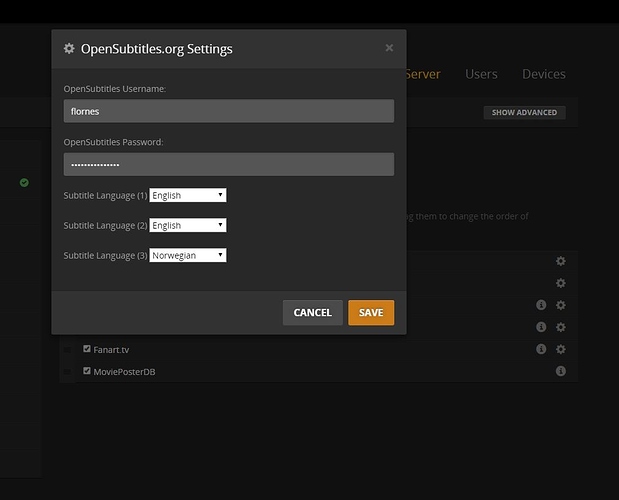This screenshot has width=619, height=500.
Task: Click the gear icon beside OpenSubtitles.org Settings title
Action: (x=69, y=49)
